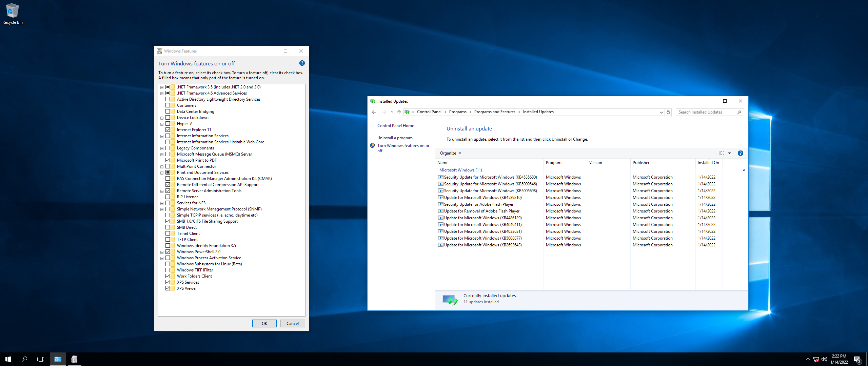This screenshot has width=868, height=366.
Task: Click the taskbar clock showing 2:22 PM
Action: click(839, 359)
